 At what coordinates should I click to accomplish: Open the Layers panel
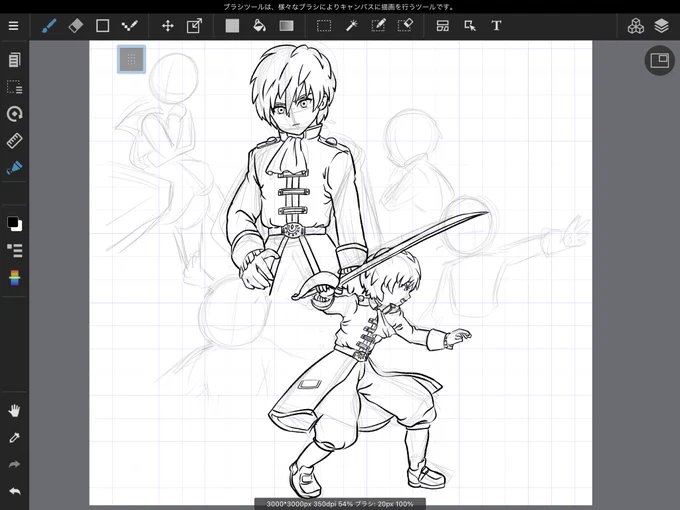coord(661,26)
